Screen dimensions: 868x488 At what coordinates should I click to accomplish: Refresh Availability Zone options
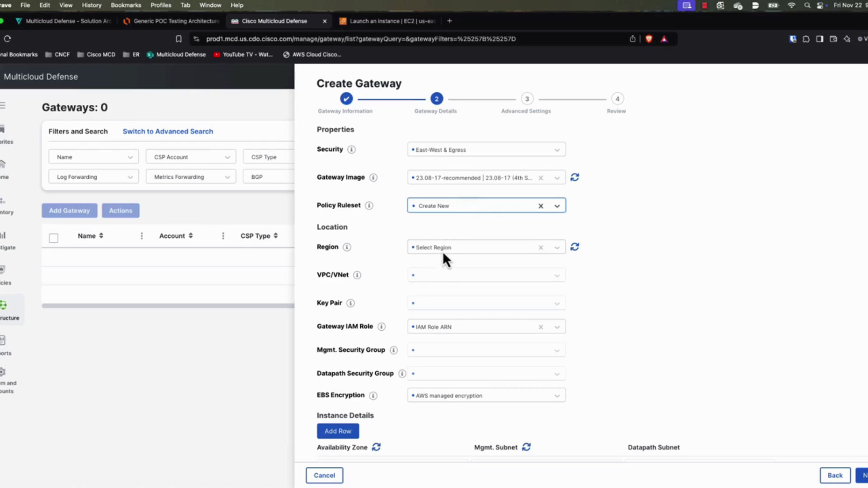376,447
